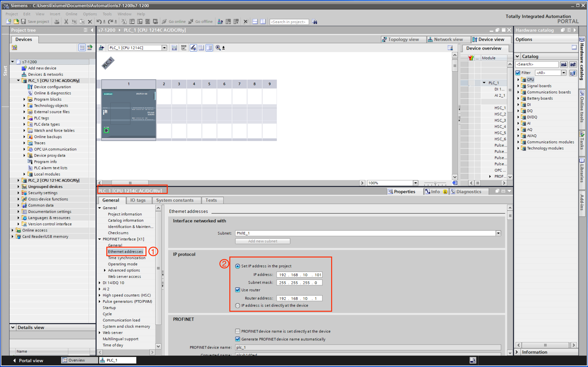Save the project using the Save project icon
Screen dimensions: 588x367
[24, 22]
